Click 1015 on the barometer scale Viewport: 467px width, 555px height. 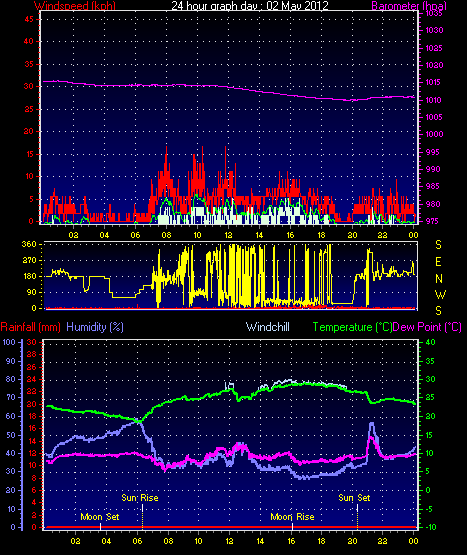click(434, 82)
